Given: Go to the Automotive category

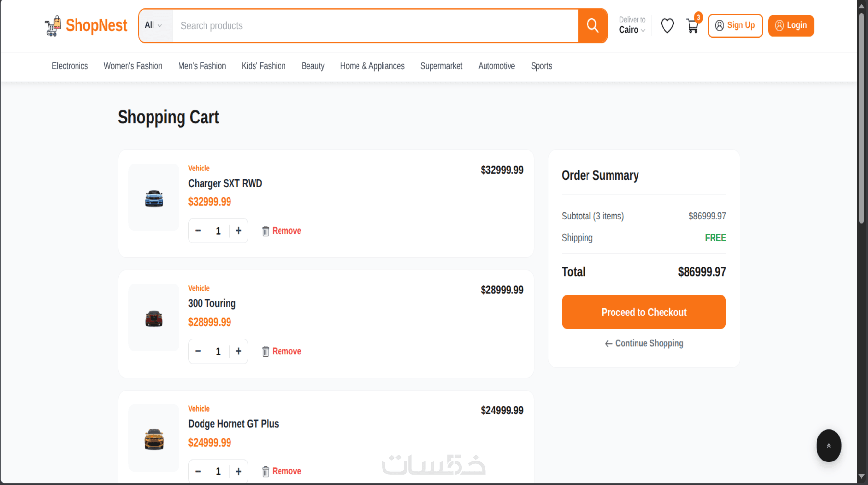Looking at the screenshot, I should pos(496,66).
